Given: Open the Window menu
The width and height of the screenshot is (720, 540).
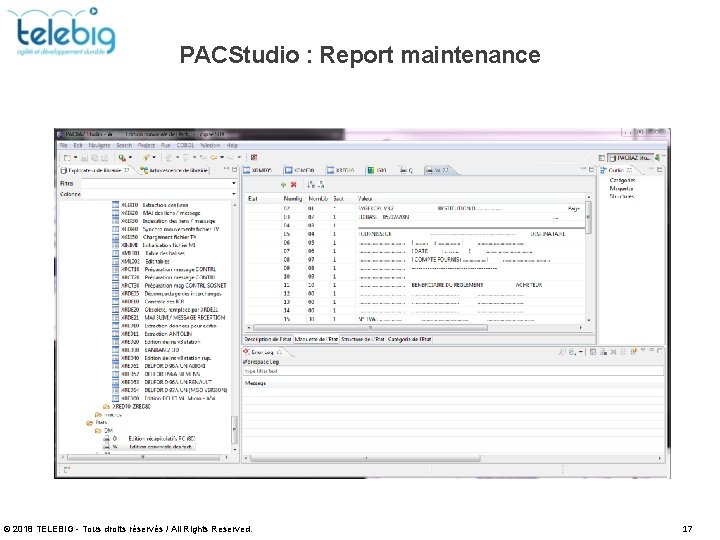Looking at the screenshot, I should click(x=210, y=145).
